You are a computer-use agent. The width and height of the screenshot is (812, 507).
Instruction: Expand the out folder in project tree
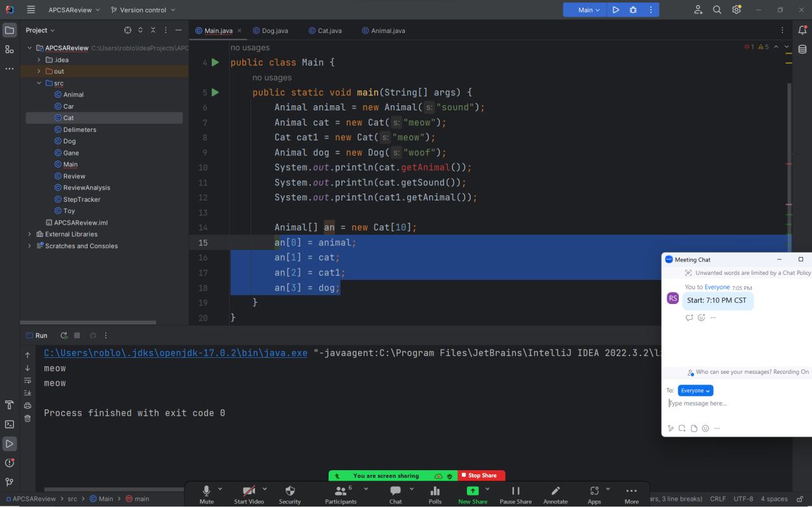(39, 72)
